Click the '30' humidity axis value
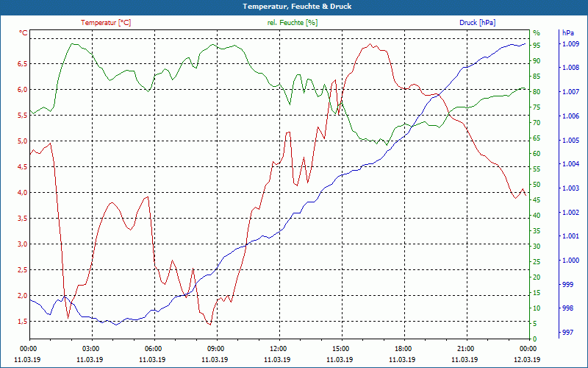 (537, 247)
